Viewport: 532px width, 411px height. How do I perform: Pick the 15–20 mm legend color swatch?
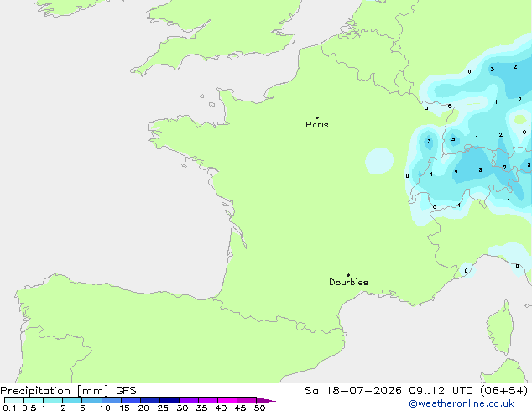131,400
